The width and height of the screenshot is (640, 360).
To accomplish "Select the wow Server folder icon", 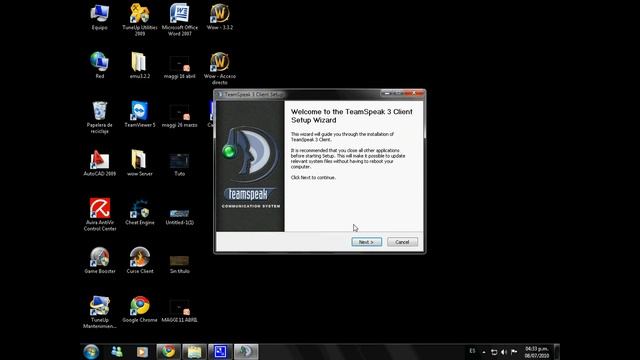I will pos(140,163).
